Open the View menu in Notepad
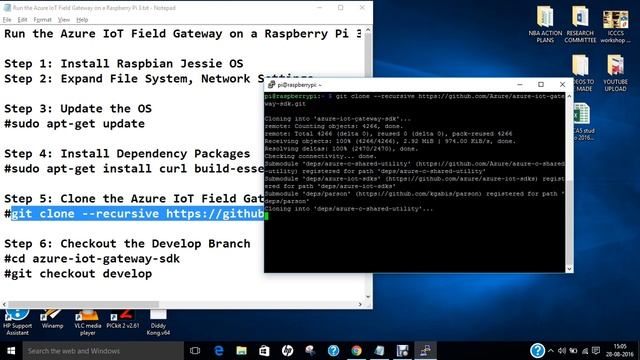The width and height of the screenshot is (640, 360). pyautogui.click(x=64, y=20)
